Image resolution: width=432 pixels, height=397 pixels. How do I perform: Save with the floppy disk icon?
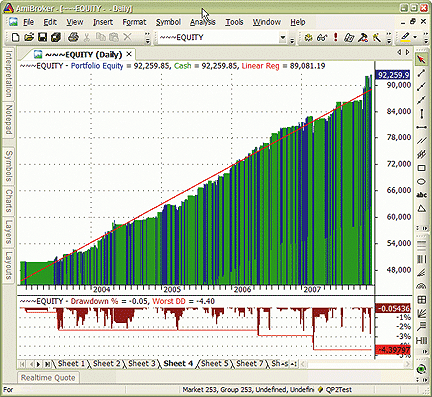(42, 37)
